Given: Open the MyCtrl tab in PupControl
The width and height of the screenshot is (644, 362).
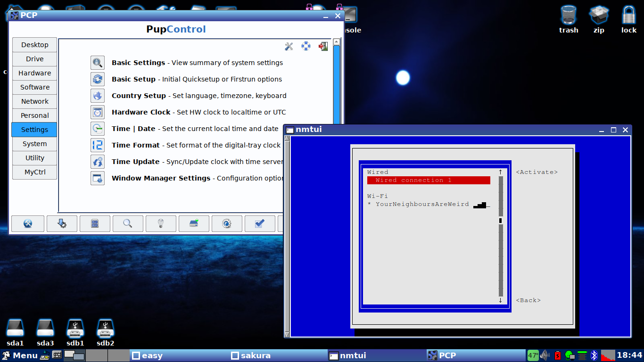Looking at the screenshot, I should pos(34,172).
